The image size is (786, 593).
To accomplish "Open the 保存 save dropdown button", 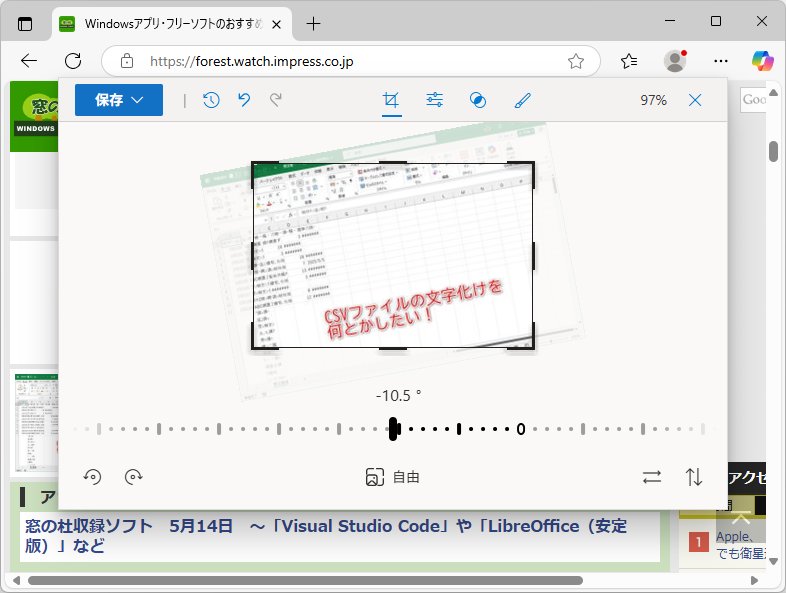I will pyautogui.click(x=119, y=100).
